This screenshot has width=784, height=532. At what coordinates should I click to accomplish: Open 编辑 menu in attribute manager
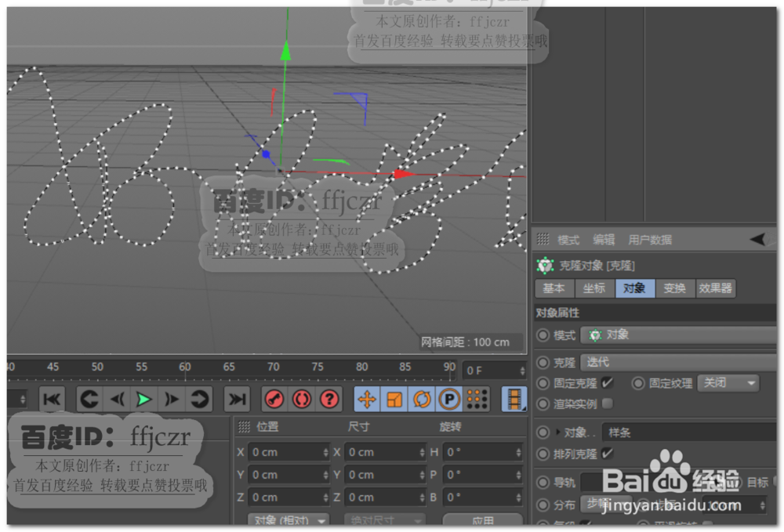pos(604,240)
